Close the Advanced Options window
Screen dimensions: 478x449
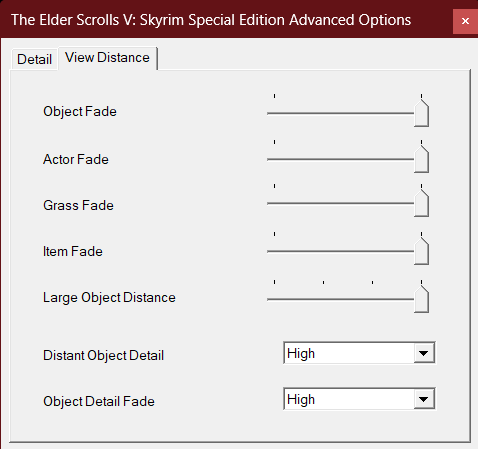click(465, 21)
